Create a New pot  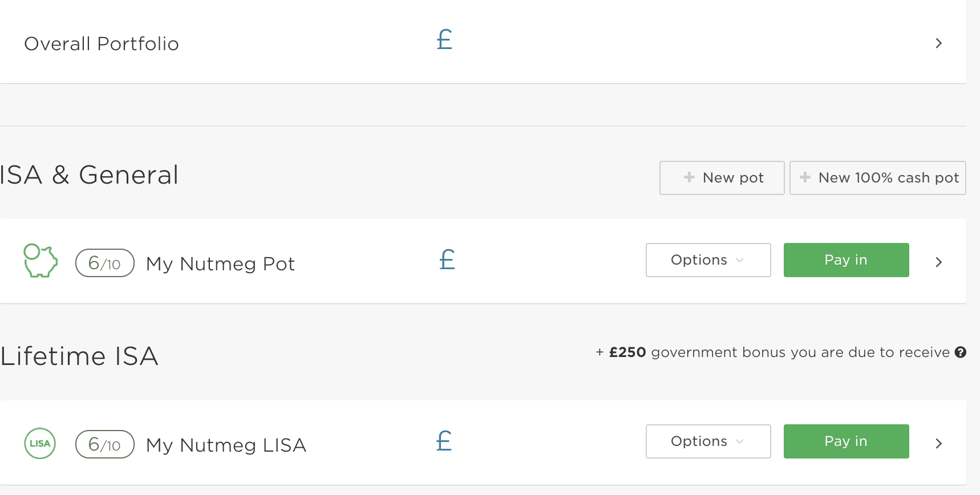click(722, 178)
